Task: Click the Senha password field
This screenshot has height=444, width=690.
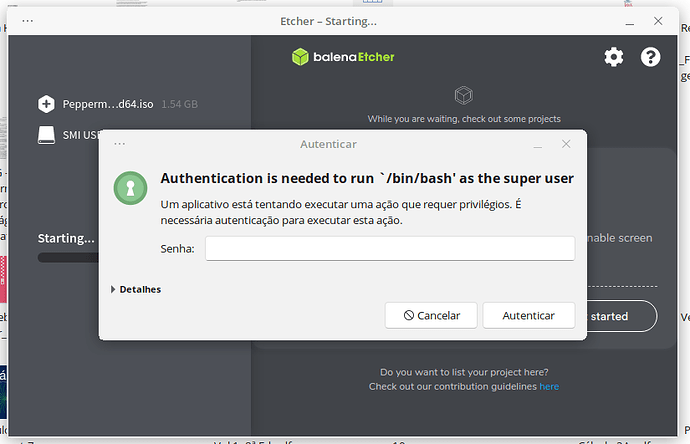Action: pos(390,249)
